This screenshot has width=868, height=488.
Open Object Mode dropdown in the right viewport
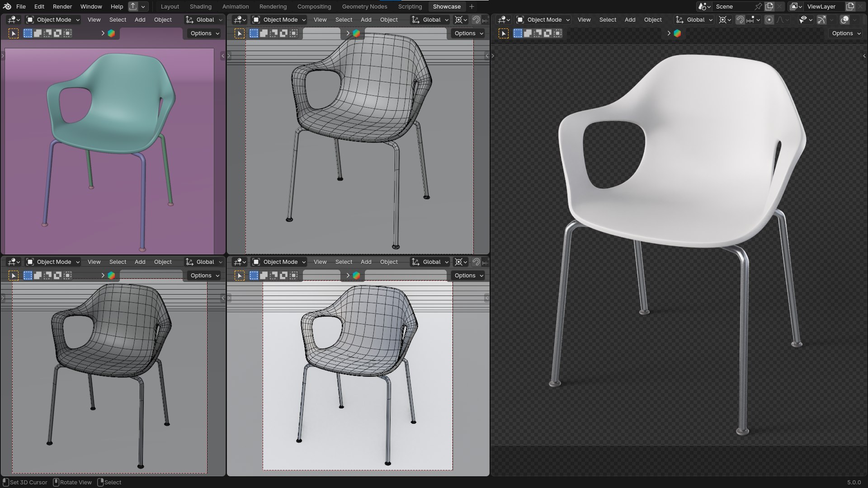click(x=543, y=19)
